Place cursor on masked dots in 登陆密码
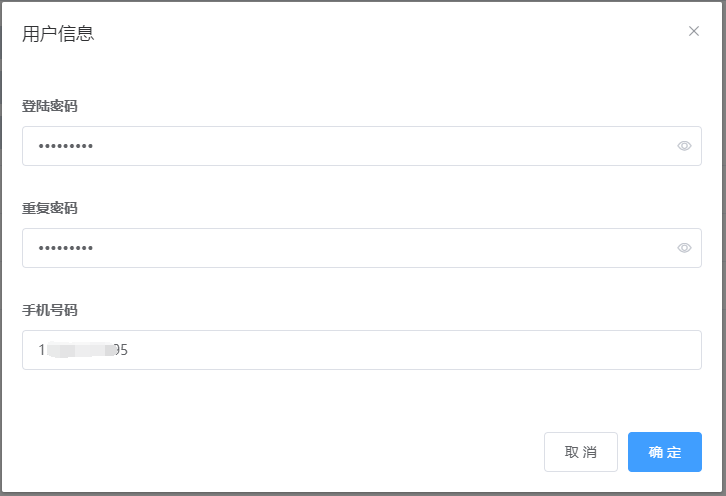This screenshot has height=496, width=726. point(66,146)
